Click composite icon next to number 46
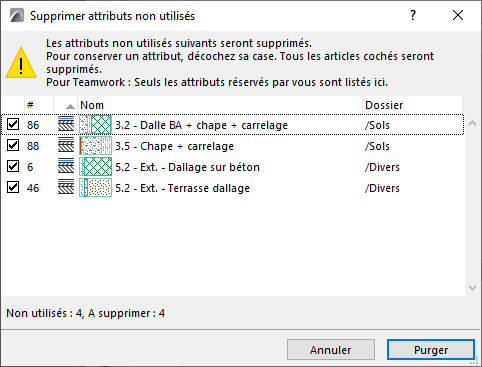Viewport: 482px width, 367px height. (x=66, y=188)
